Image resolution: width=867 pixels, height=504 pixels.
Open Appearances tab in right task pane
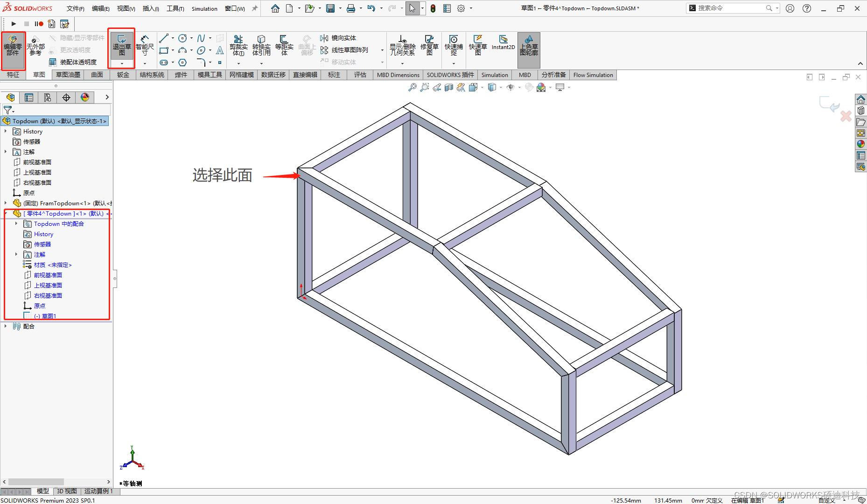861,144
